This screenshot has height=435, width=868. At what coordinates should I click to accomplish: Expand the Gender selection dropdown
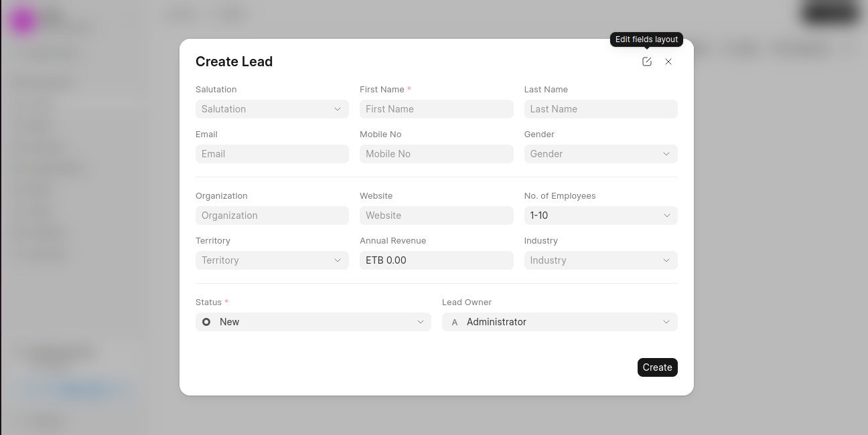click(600, 154)
